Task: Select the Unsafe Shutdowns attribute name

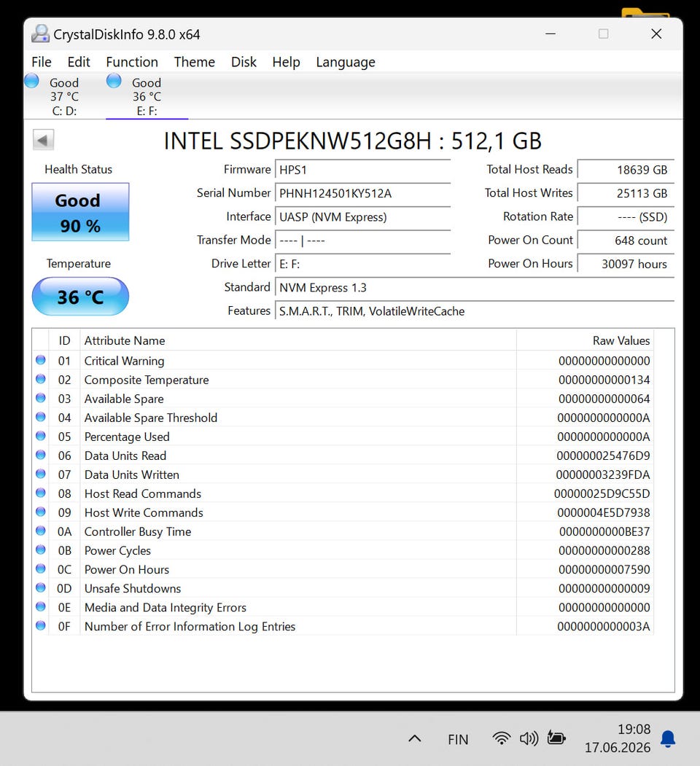Action: coord(133,589)
